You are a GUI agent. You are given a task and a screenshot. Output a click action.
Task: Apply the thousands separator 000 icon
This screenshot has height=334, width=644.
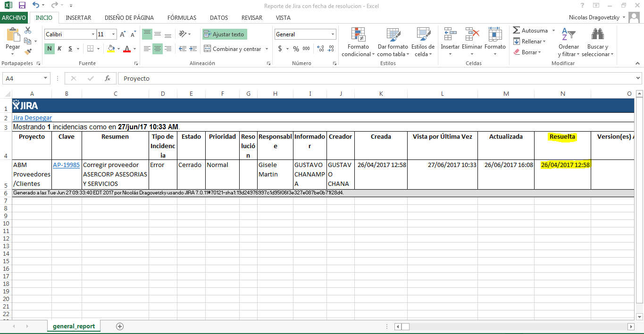point(306,49)
